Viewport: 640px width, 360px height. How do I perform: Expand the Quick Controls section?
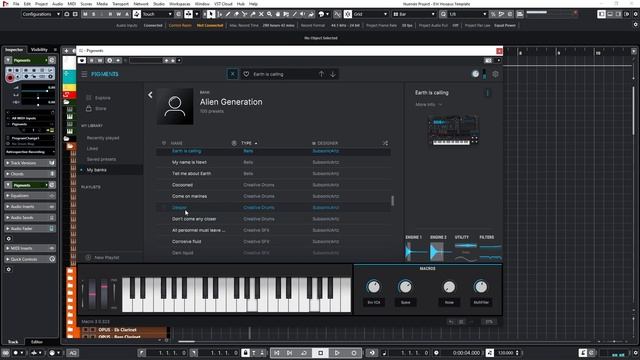click(30, 259)
